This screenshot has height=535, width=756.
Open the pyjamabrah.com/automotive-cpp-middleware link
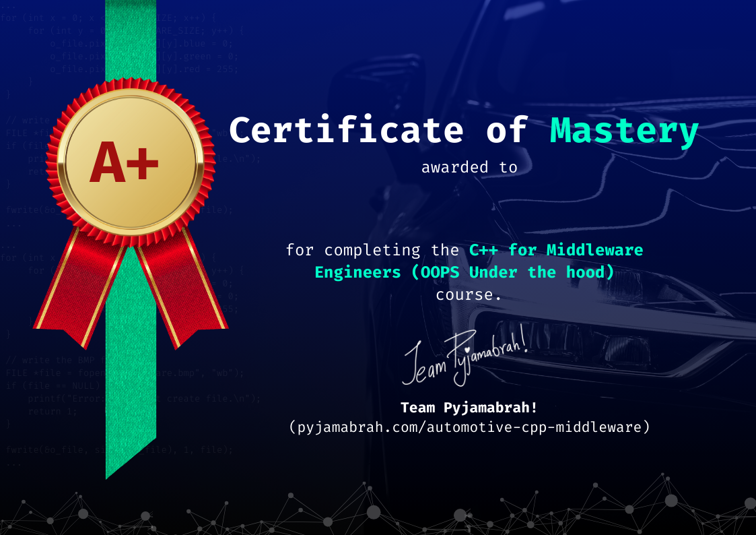(469, 427)
